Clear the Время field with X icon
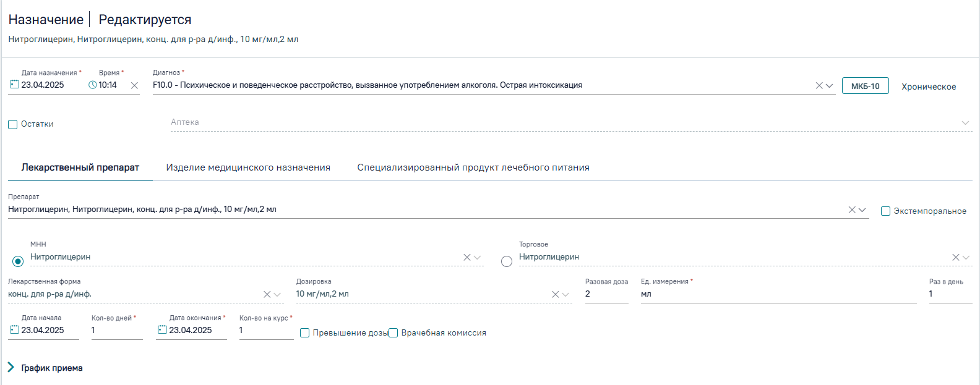The image size is (980, 385). tap(134, 86)
